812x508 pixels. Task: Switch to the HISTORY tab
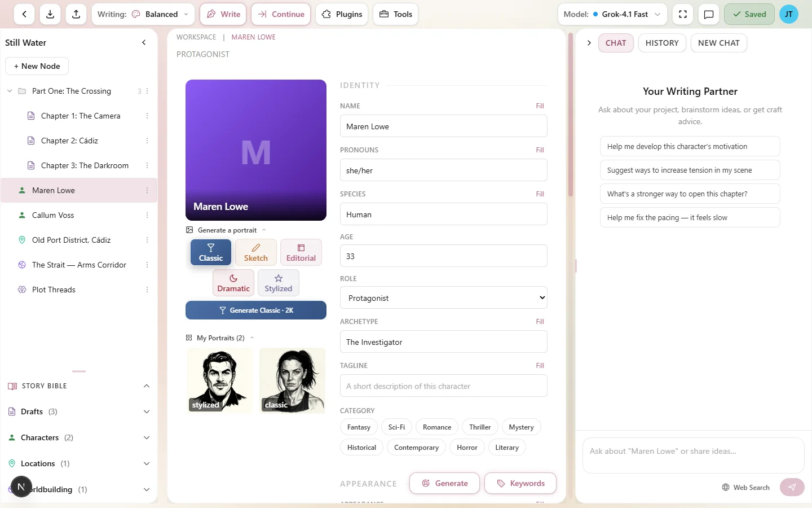pyautogui.click(x=662, y=43)
